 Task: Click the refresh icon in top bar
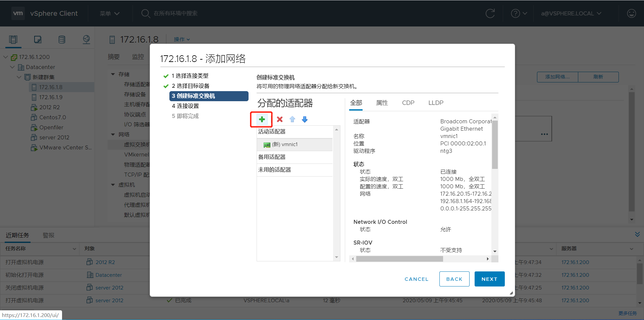[490, 13]
